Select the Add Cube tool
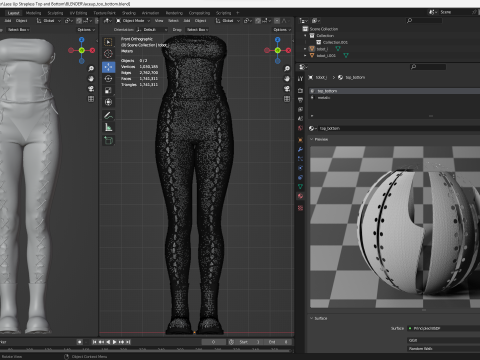This screenshot has width=480, height=360. coord(108,140)
